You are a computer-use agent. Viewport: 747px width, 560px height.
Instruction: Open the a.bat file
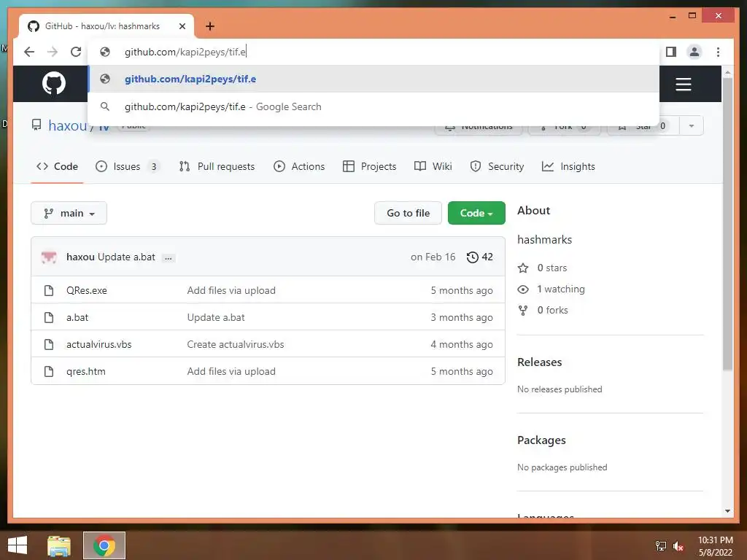pyautogui.click(x=77, y=318)
